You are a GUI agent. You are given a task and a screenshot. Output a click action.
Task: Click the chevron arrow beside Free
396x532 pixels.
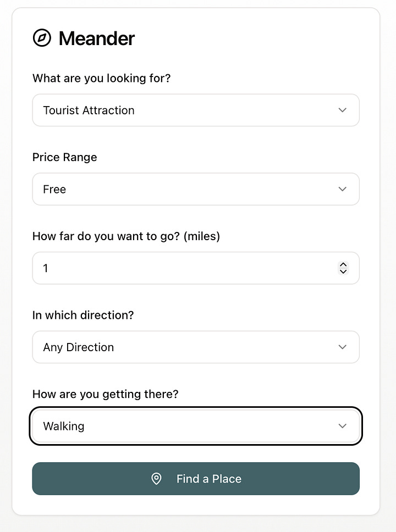pos(342,189)
